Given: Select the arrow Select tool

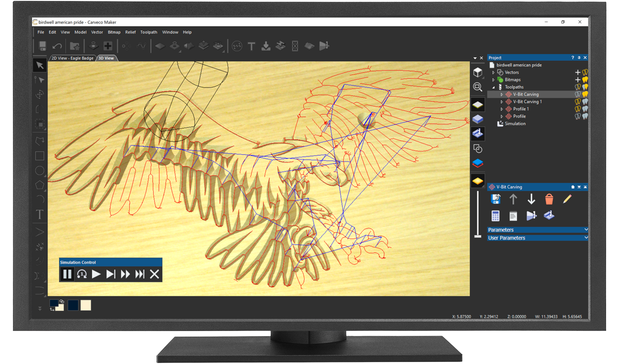Looking at the screenshot, I should coord(39,65).
